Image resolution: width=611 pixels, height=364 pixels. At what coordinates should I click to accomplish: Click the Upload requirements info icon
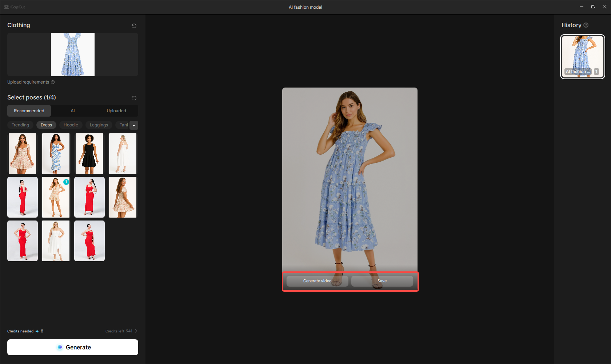click(53, 82)
